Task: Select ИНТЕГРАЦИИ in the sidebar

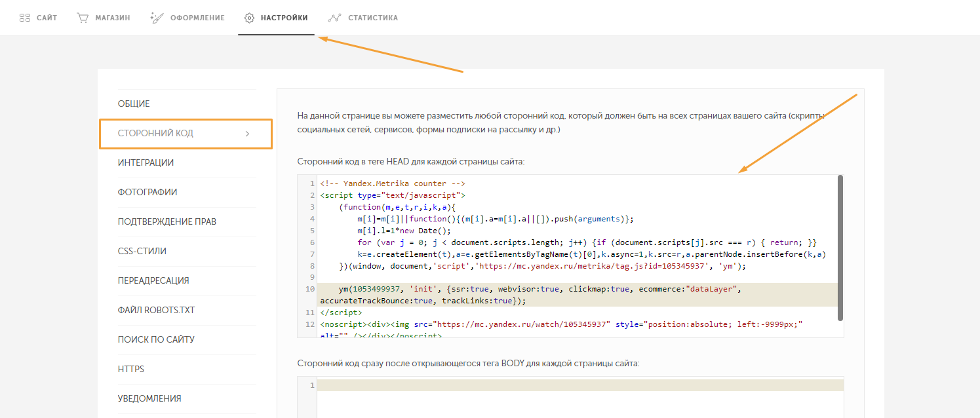Action: [146, 163]
